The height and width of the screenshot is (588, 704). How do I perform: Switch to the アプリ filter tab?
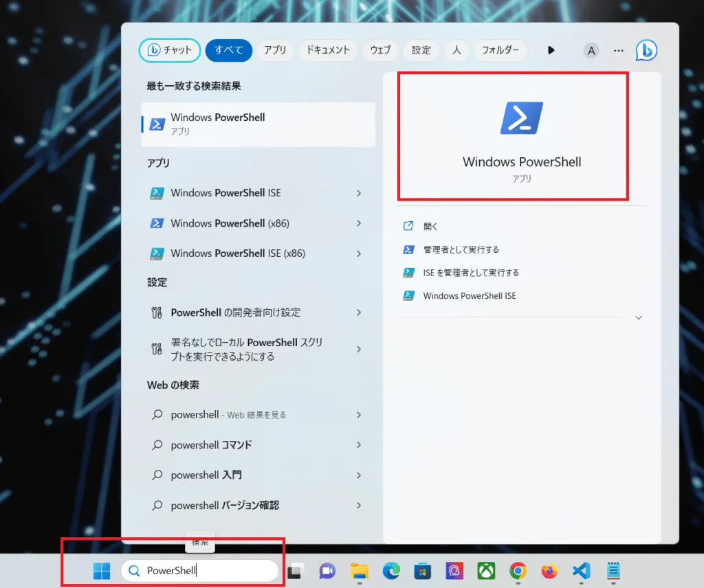click(x=275, y=49)
